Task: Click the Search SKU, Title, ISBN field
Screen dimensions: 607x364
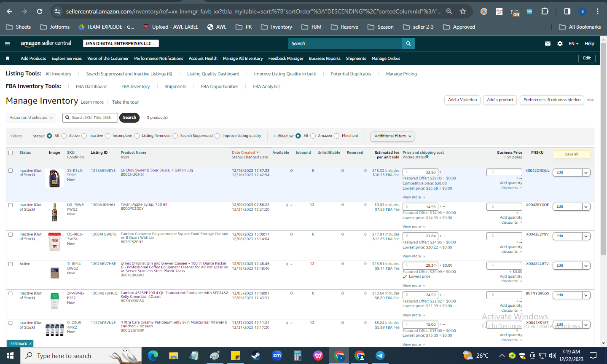Action: tap(89, 118)
